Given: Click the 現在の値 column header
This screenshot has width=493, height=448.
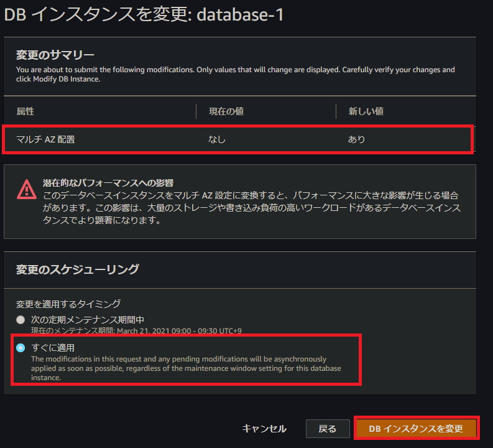Looking at the screenshot, I should [226, 111].
